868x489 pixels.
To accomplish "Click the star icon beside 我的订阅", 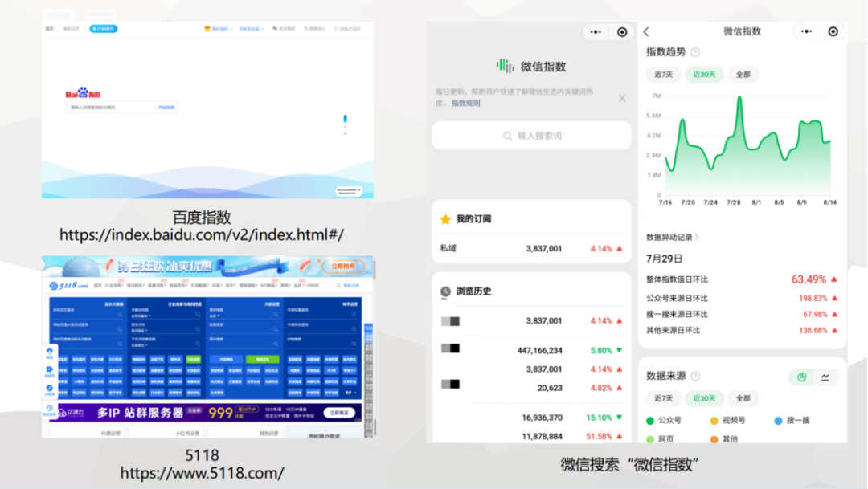I will tap(445, 219).
